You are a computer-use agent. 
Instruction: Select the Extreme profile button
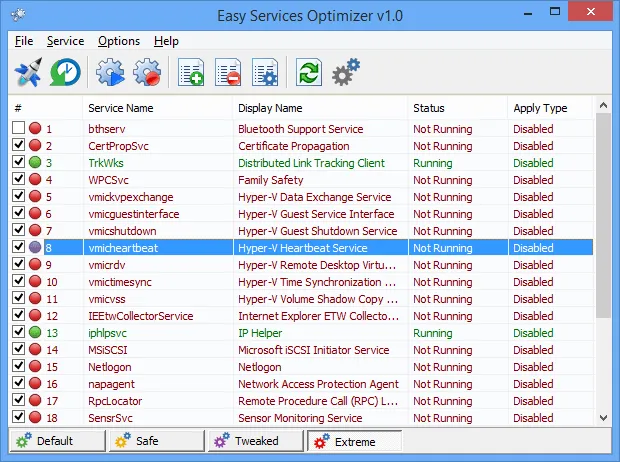click(x=355, y=441)
